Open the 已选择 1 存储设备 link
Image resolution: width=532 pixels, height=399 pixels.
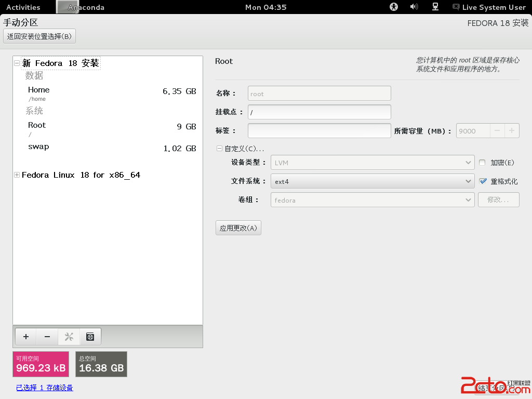(x=45, y=388)
